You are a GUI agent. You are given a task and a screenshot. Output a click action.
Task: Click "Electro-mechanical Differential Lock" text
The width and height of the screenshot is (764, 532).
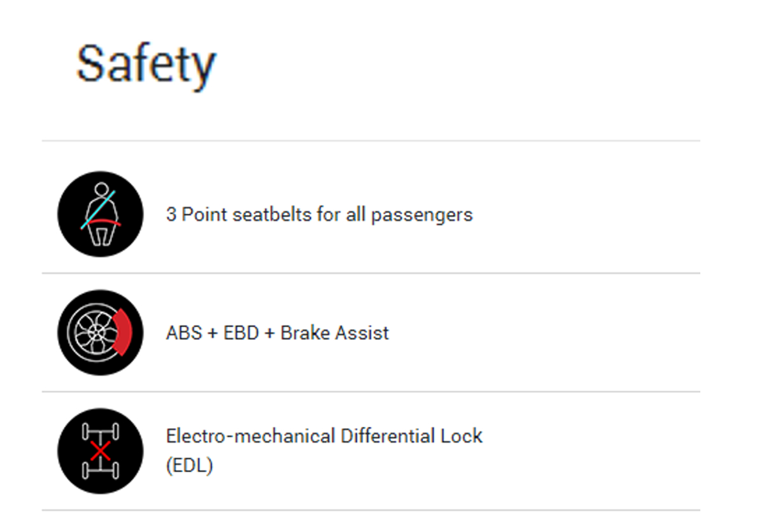click(324, 437)
